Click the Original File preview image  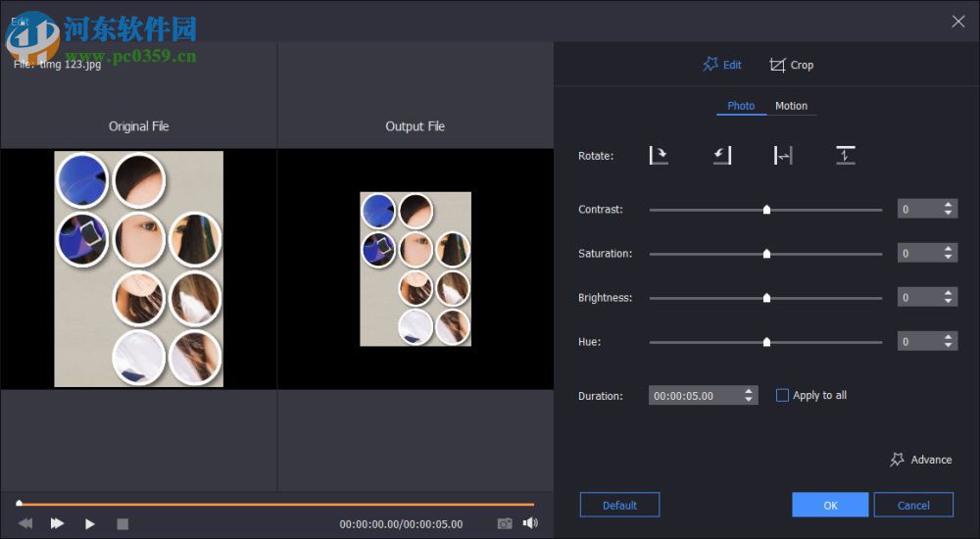click(139, 269)
